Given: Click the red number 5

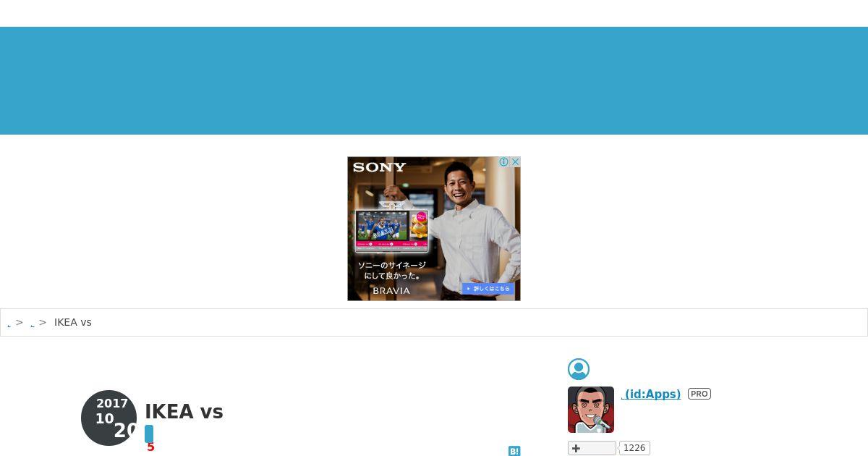Looking at the screenshot, I should tap(150, 448).
